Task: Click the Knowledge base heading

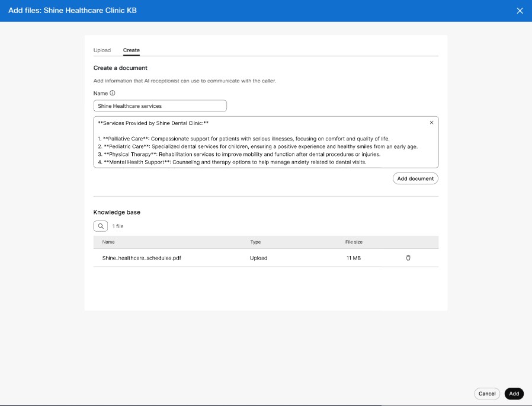Action: tap(117, 212)
